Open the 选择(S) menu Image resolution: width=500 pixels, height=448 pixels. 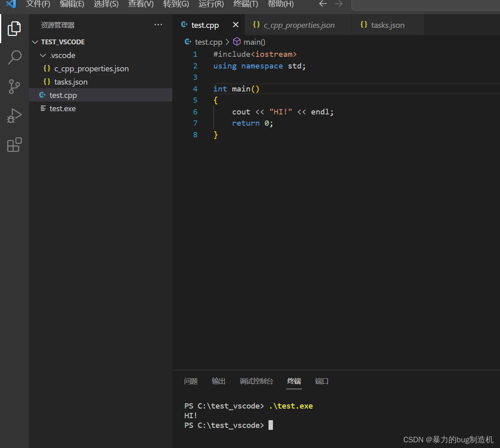[106, 4]
